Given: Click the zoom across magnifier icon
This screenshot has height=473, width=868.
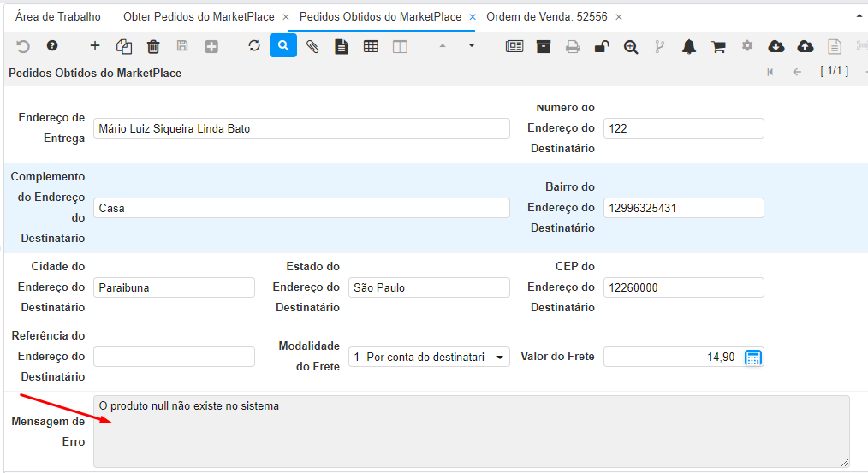Looking at the screenshot, I should 631,46.
